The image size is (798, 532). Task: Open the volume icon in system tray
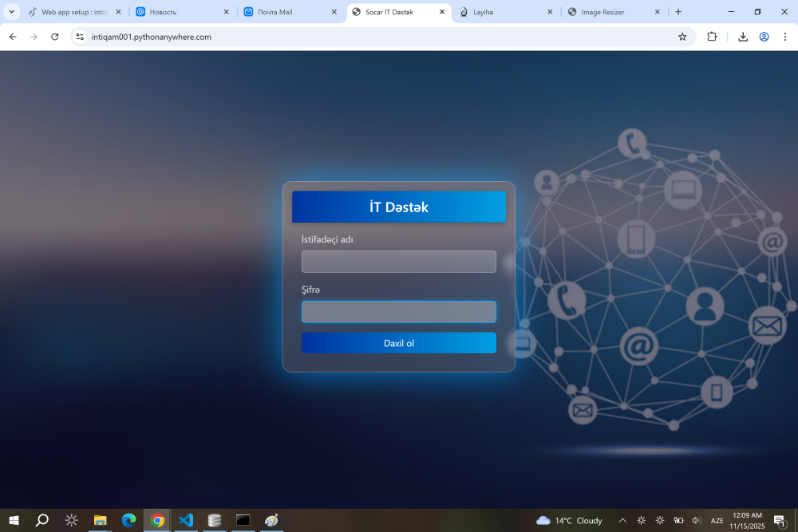697,520
